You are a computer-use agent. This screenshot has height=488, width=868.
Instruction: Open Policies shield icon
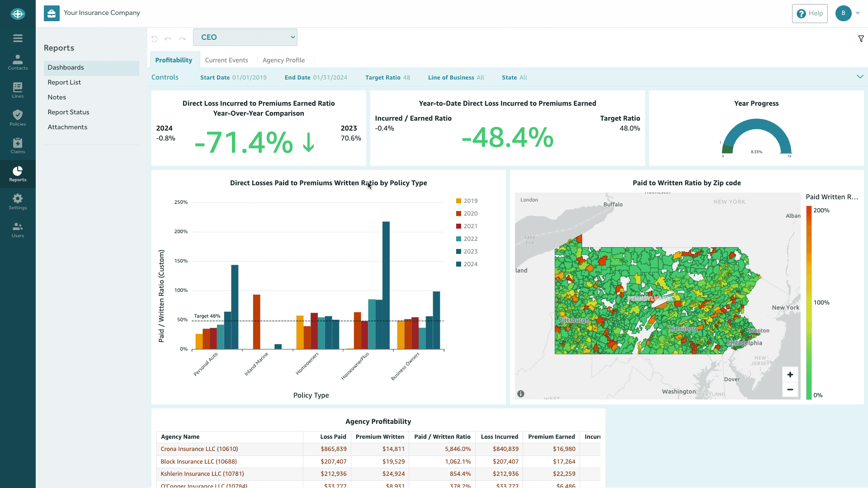point(18,117)
